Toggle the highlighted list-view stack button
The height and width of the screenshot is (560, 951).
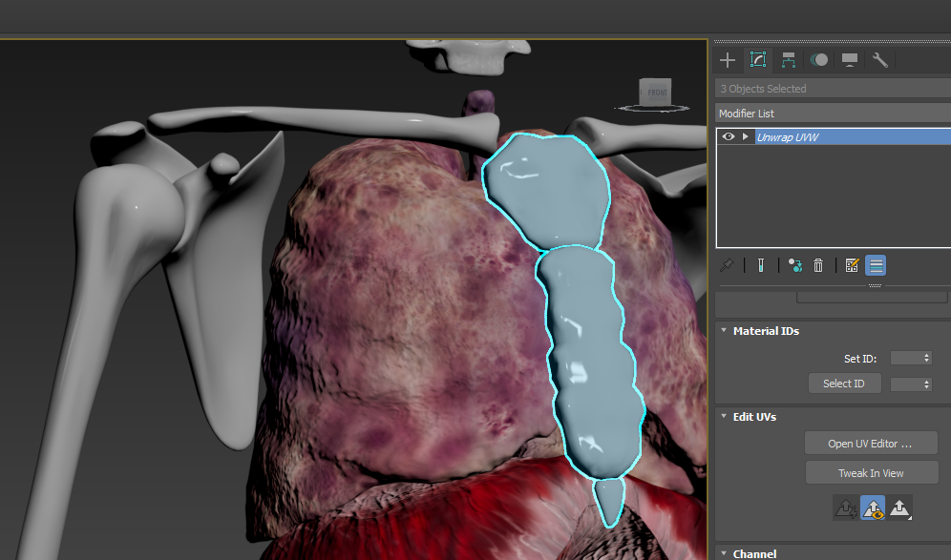click(x=876, y=265)
